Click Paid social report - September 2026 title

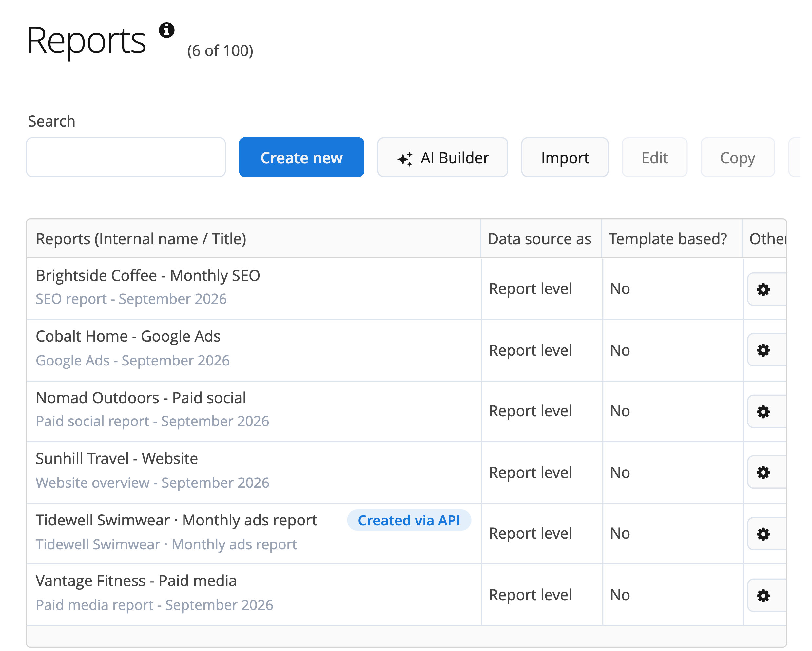coord(152,421)
